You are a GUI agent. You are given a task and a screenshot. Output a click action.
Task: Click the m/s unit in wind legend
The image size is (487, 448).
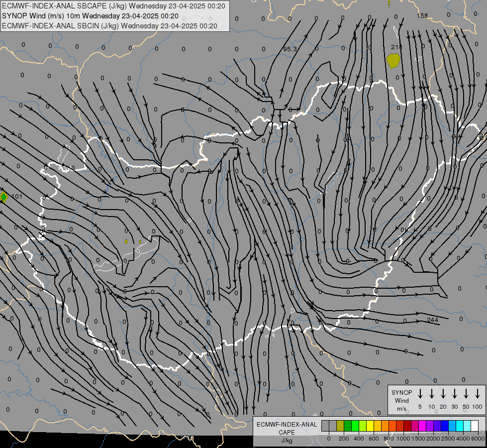click(x=401, y=409)
